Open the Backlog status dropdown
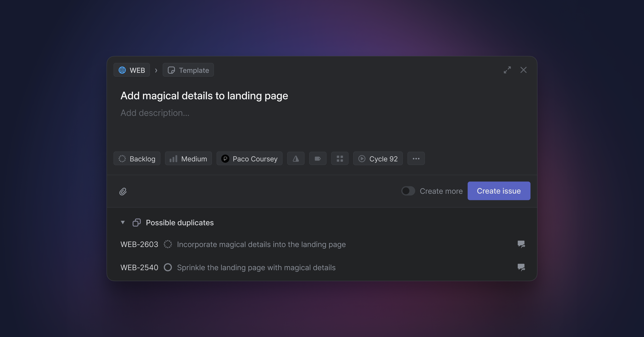Viewport: 644px width, 337px height. (x=137, y=159)
